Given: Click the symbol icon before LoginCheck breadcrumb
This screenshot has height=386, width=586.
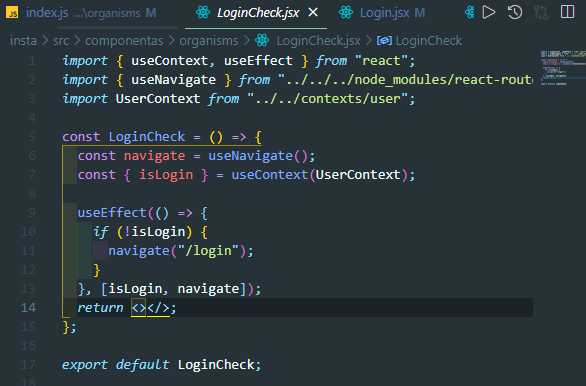Looking at the screenshot, I should [384, 40].
